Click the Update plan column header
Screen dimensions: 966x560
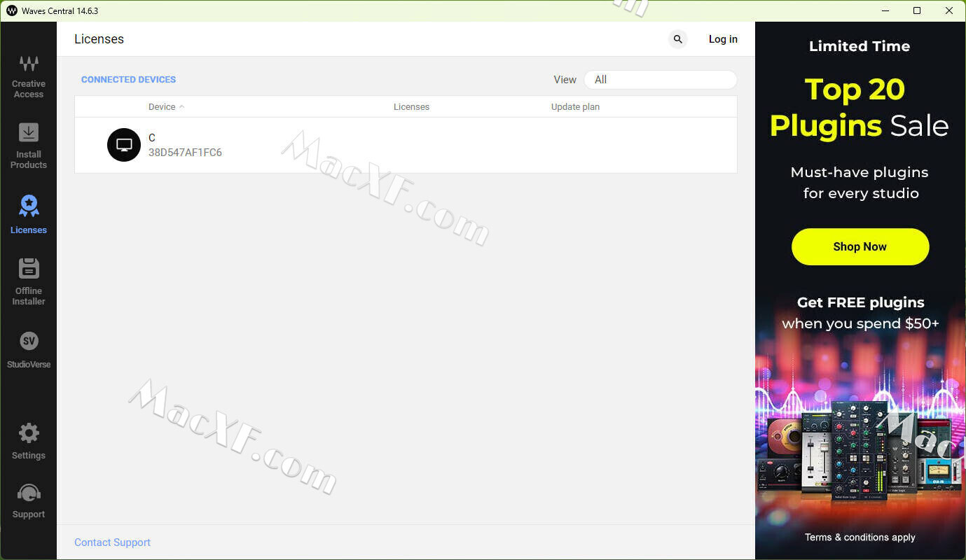click(x=575, y=107)
